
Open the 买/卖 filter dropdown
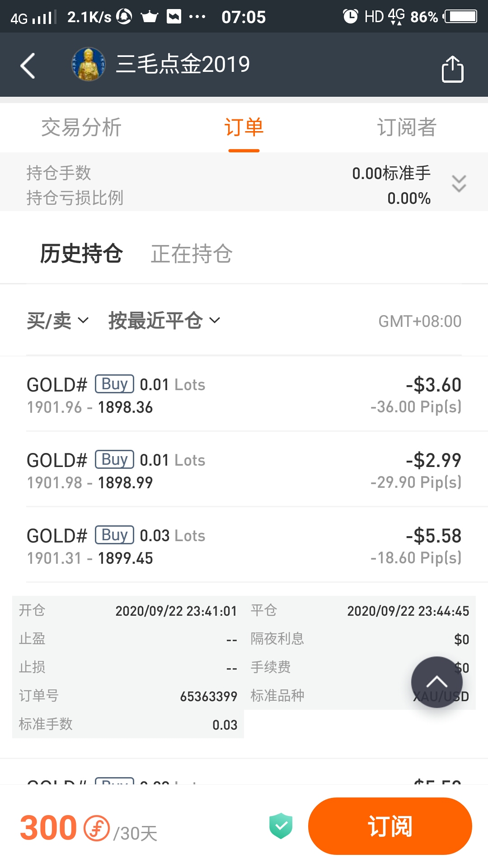pos(57,321)
